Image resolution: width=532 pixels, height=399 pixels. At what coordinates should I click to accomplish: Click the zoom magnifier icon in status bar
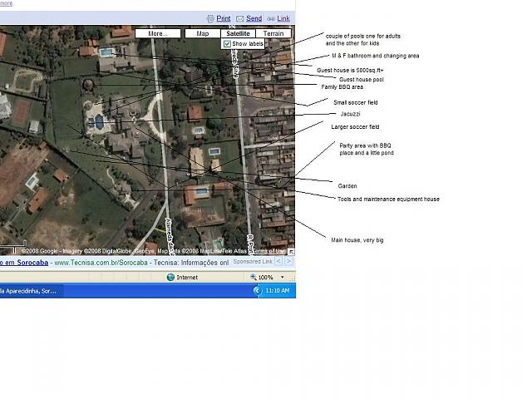pyautogui.click(x=252, y=278)
